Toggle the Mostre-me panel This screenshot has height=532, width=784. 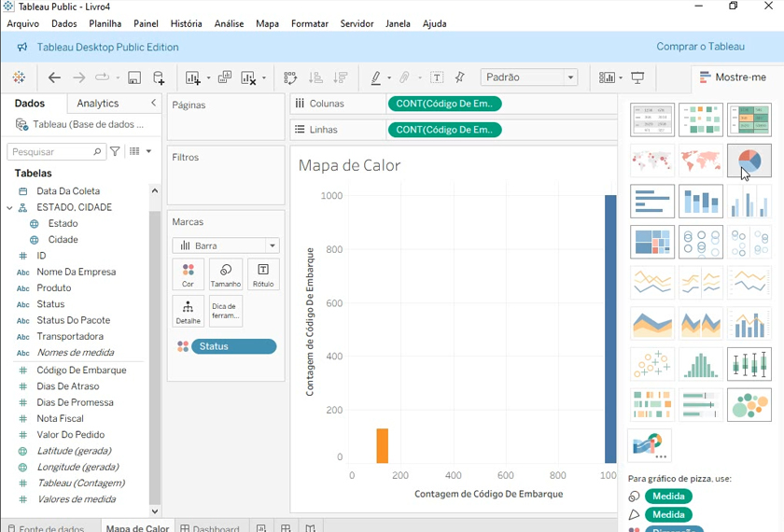click(x=733, y=77)
